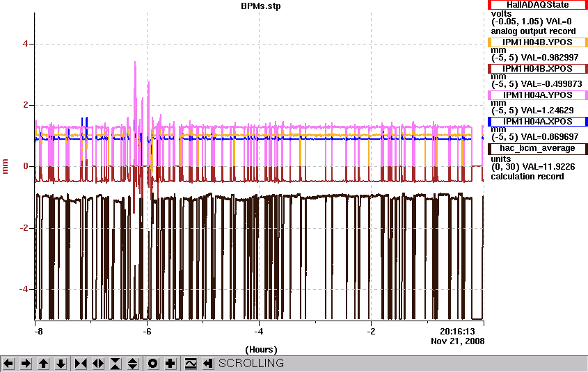Click the 20:16:13 timestamp on the time axis
588x372 pixels.
(x=457, y=332)
